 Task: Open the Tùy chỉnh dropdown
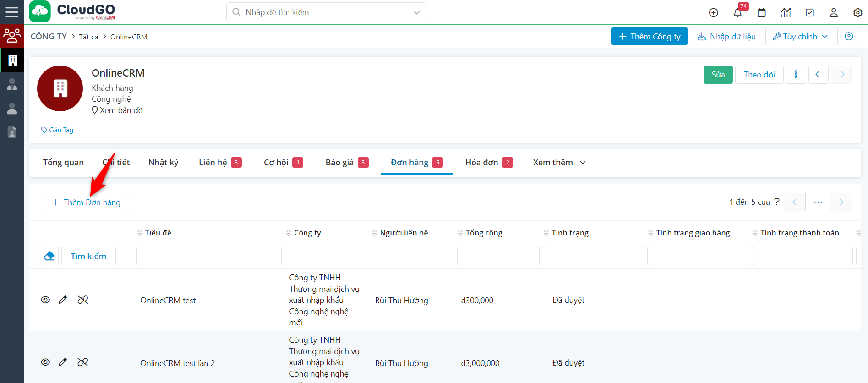(x=800, y=36)
